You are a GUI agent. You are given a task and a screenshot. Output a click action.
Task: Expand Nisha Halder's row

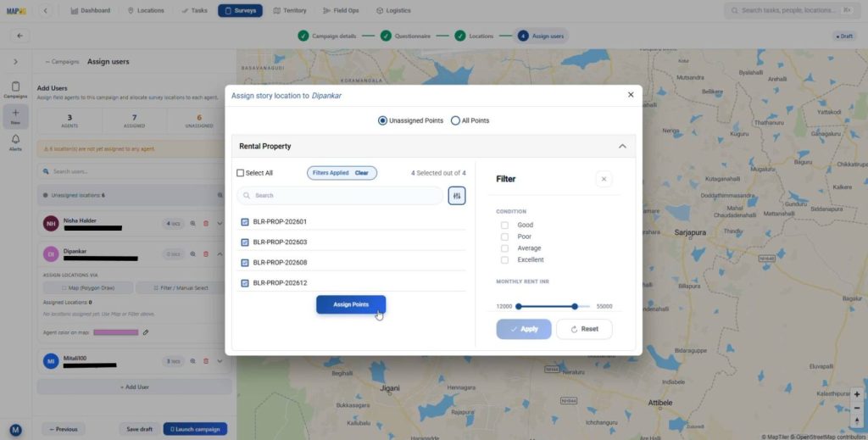[x=220, y=224]
